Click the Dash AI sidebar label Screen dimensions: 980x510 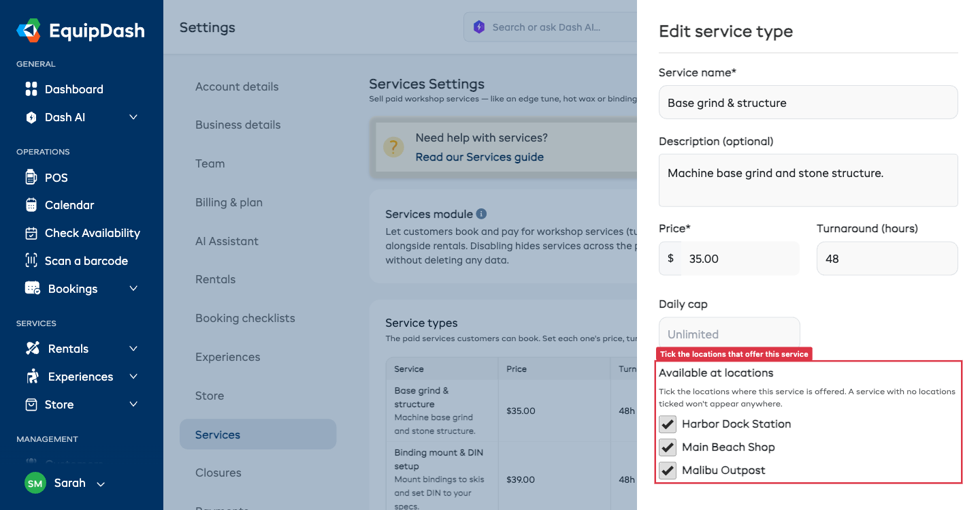coord(65,117)
